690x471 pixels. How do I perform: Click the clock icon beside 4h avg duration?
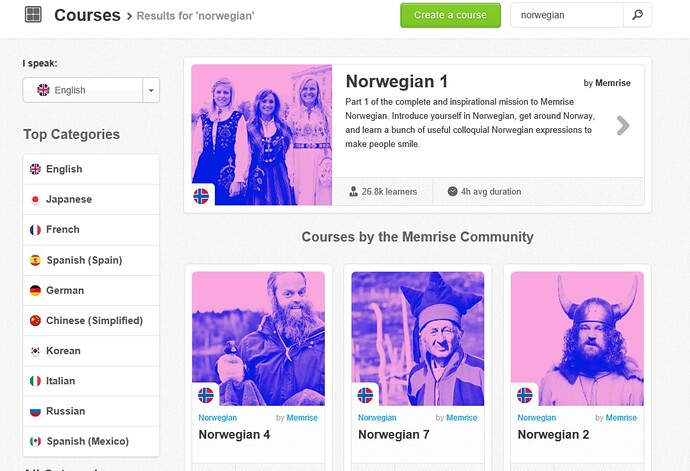(452, 191)
